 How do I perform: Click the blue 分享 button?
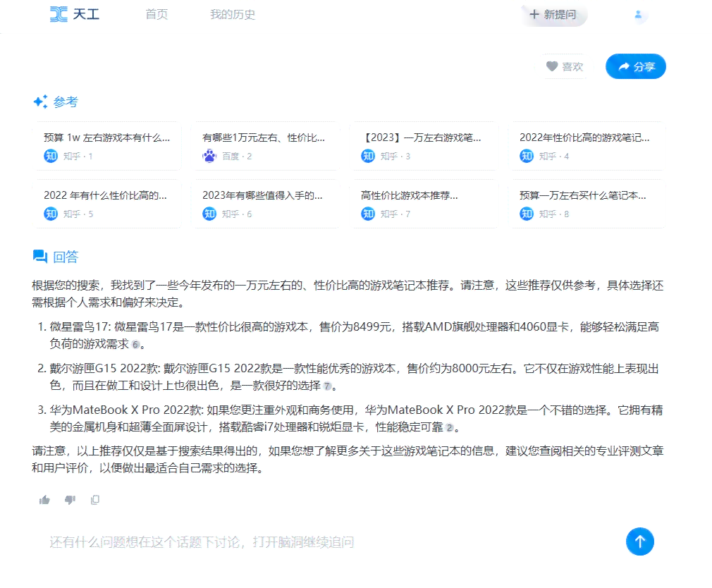tap(636, 67)
